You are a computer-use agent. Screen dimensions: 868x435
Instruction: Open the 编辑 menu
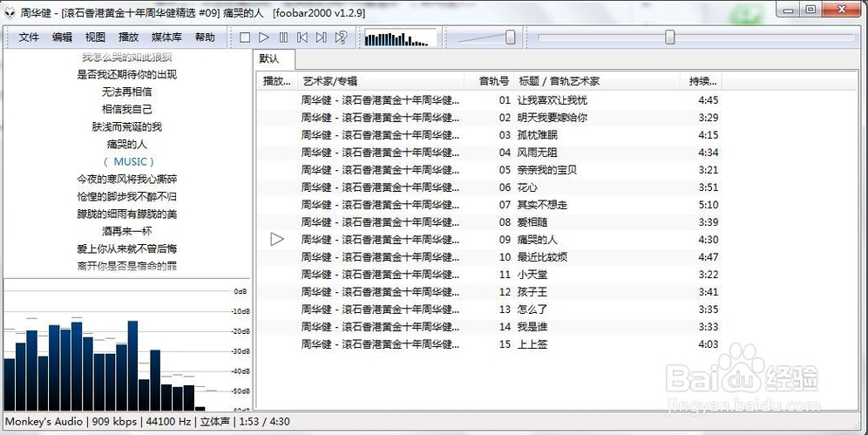tap(62, 37)
